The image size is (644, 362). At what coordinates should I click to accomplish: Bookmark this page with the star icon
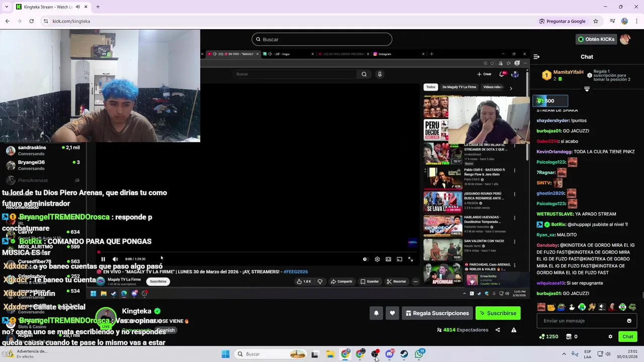tap(596, 21)
